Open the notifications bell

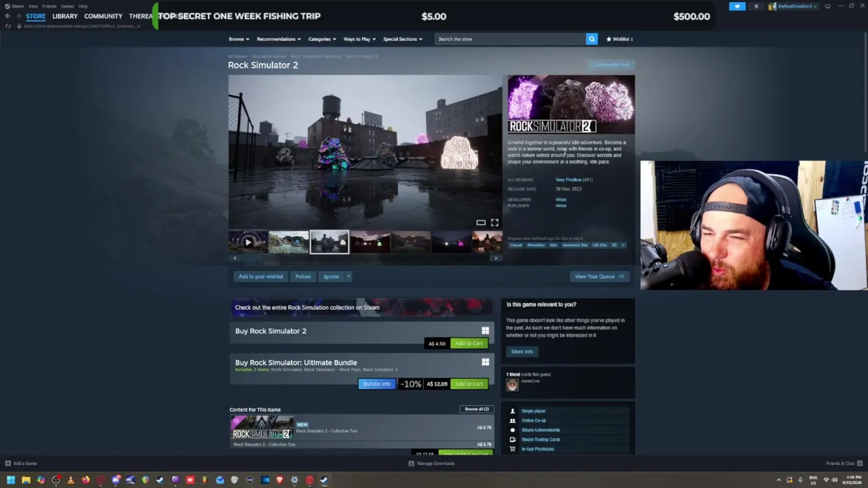click(x=756, y=6)
